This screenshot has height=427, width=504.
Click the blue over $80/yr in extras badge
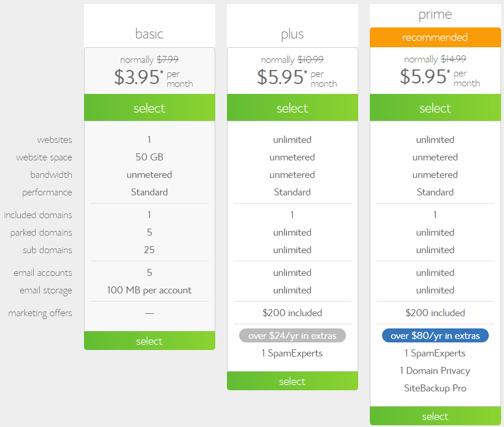click(x=435, y=335)
